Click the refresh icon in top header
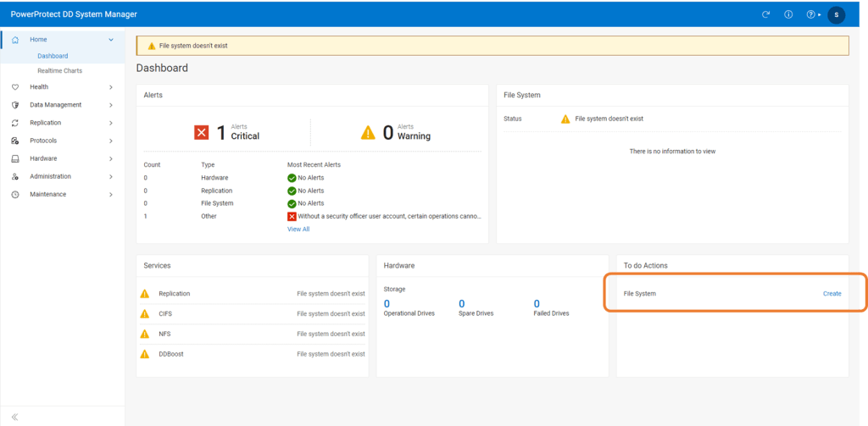 766,14
